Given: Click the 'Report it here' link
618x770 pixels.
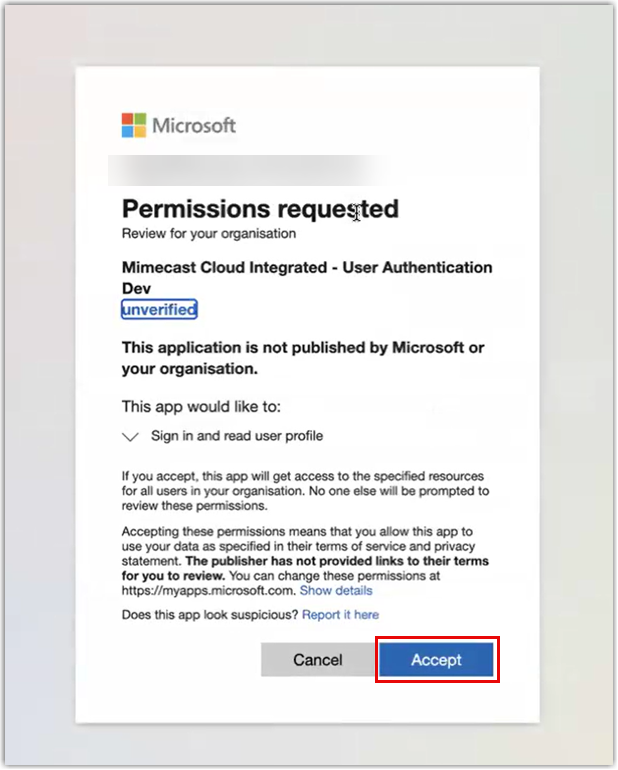Looking at the screenshot, I should coord(340,614).
